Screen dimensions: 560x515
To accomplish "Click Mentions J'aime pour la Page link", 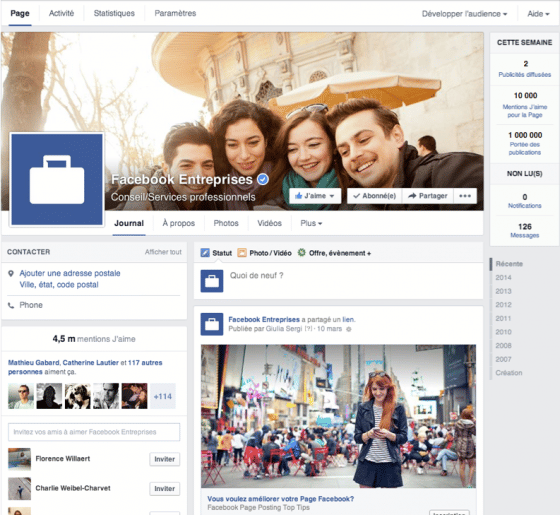I will pyautogui.click(x=525, y=111).
